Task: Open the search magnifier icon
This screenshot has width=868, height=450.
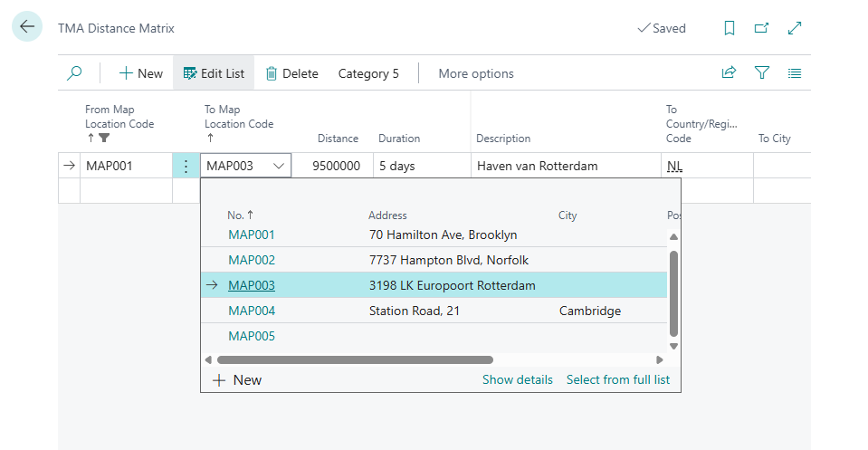Action: coord(74,73)
